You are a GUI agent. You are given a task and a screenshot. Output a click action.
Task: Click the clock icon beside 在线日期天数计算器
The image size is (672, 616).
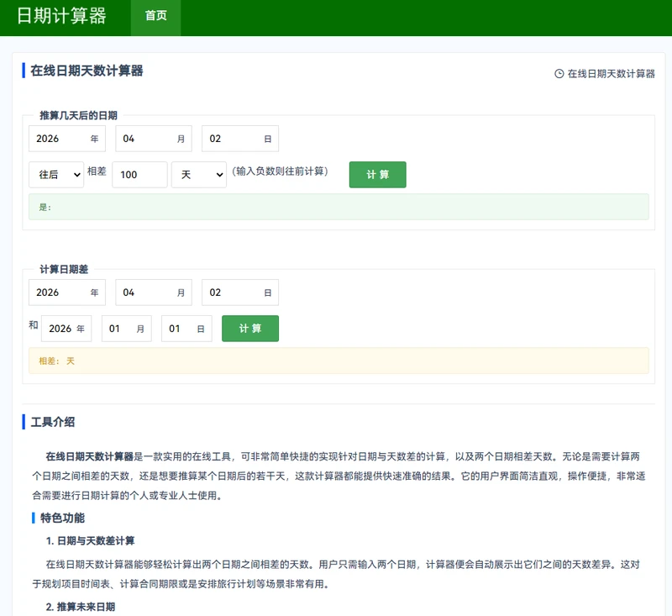coord(559,74)
